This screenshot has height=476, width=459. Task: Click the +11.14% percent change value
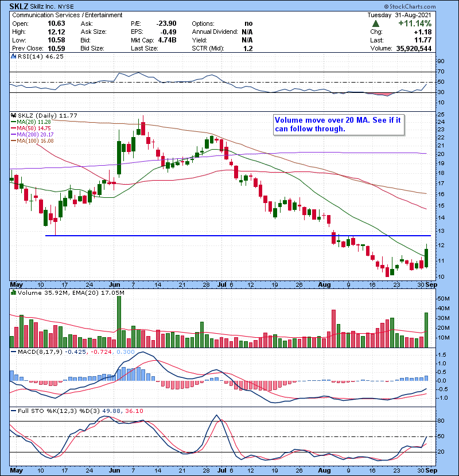point(415,24)
